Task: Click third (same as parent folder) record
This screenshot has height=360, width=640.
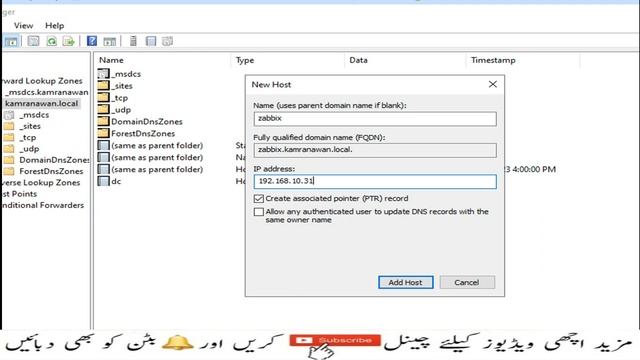Action: coord(157,169)
